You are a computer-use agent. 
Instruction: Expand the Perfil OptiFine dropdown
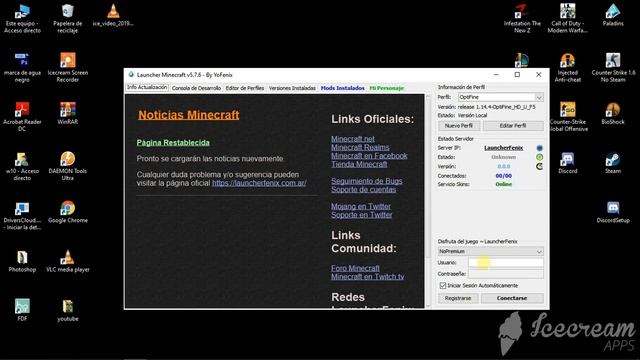[539, 98]
